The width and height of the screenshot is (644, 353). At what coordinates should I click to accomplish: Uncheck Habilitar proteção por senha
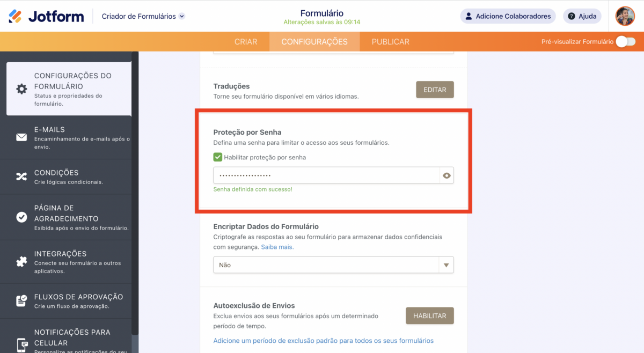click(218, 157)
